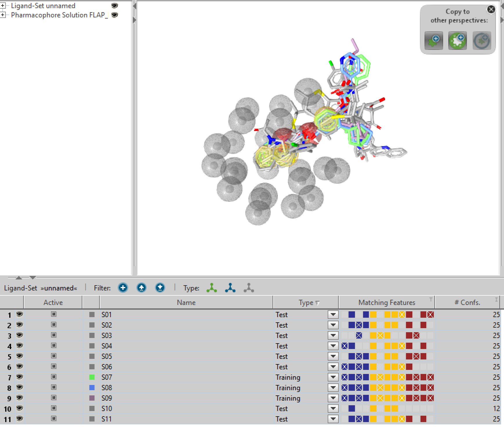Select the S10 ligand row name
The height and width of the screenshot is (427, 504).
(x=107, y=408)
